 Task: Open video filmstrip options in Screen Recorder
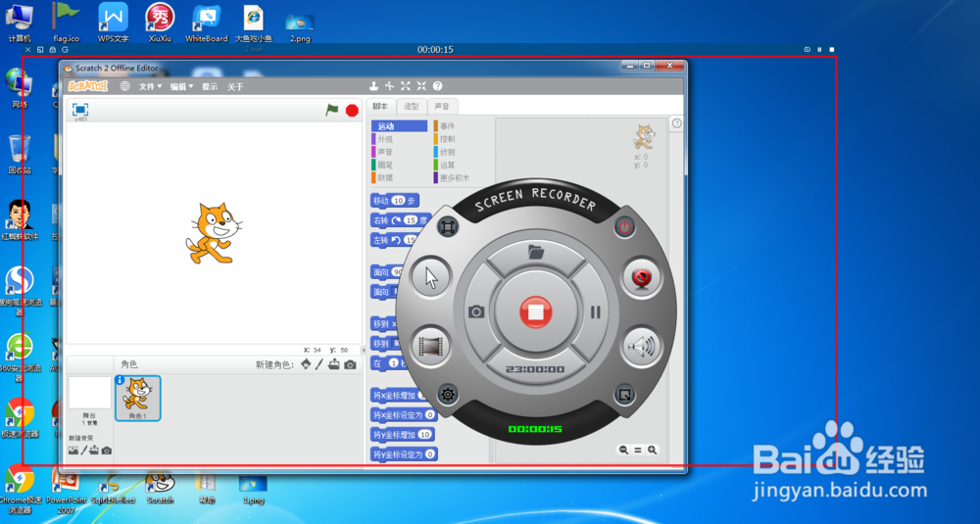pos(431,345)
